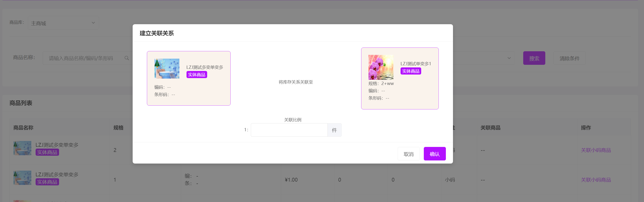Click the 操作 column header
Viewport: 644px width, 202px height.
pyautogui.click(x=585, y=128)
